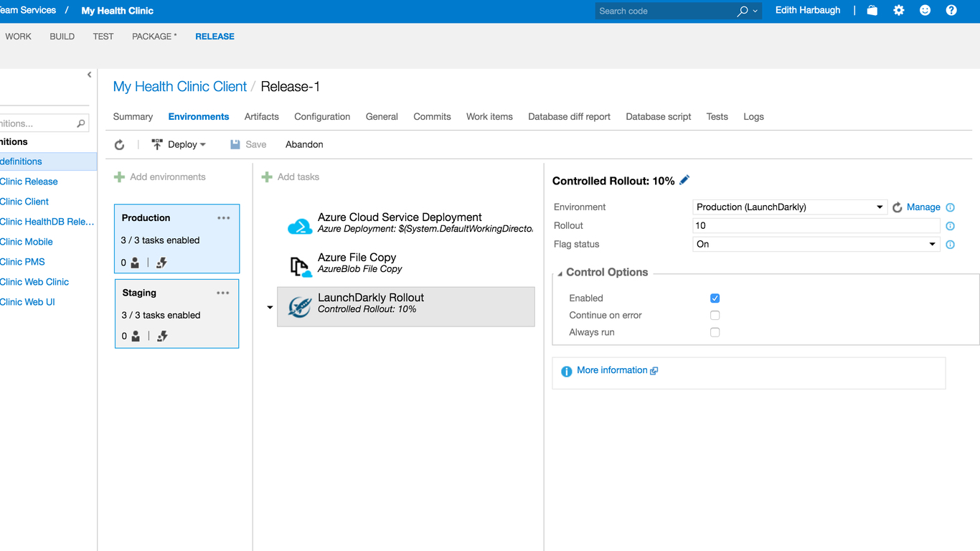The height and width of the screenshot is (551, 980).
Task: Open the PACKAGE hub
Action: click(154, 37)
